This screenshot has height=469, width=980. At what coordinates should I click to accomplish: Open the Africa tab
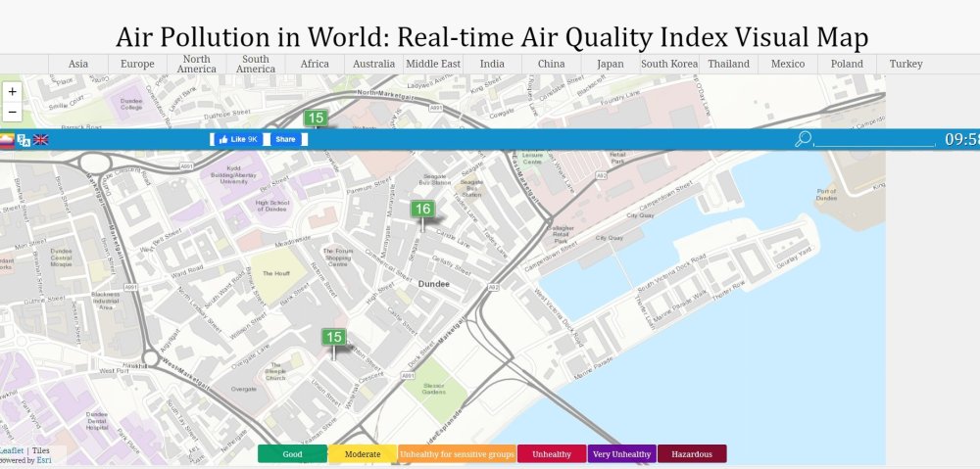(315, 64)
